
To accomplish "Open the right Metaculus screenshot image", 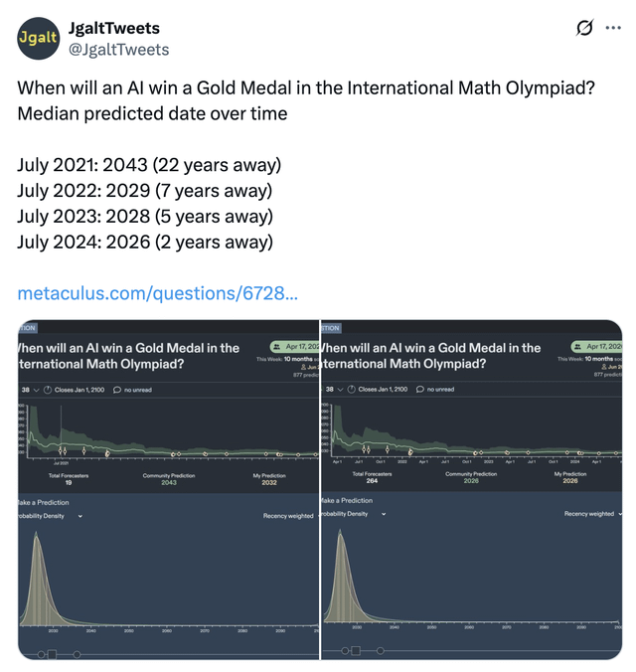I will [x=471, y=490].
